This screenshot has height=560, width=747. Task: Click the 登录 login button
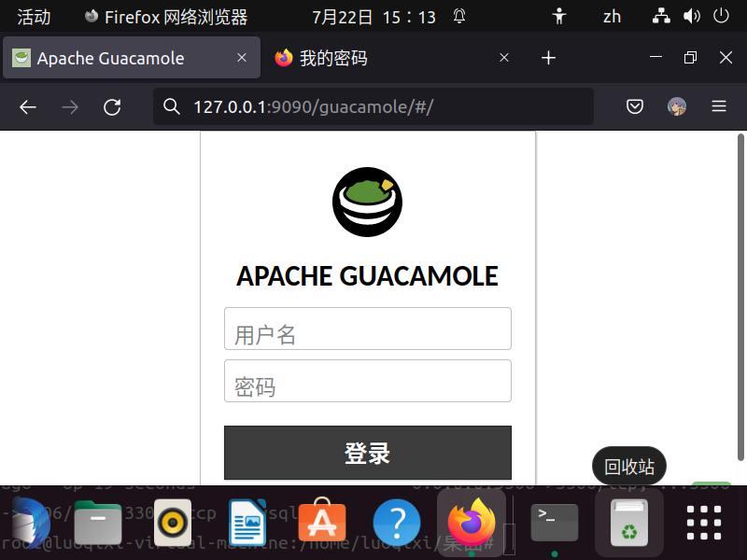(x=367, y=452)
